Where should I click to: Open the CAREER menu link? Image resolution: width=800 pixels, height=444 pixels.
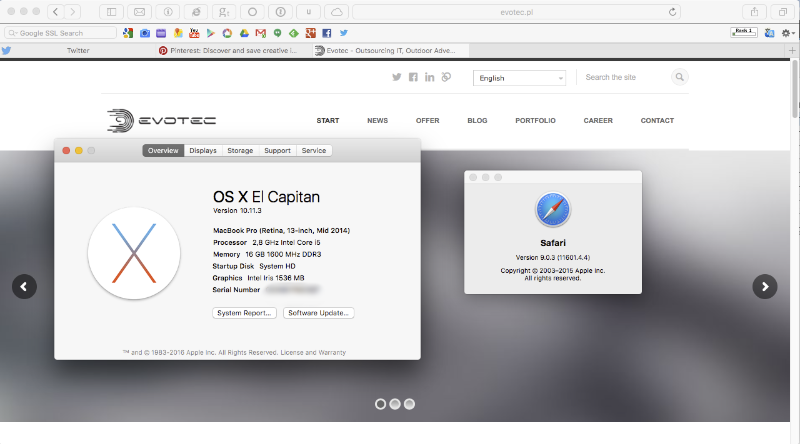[598, 121]
